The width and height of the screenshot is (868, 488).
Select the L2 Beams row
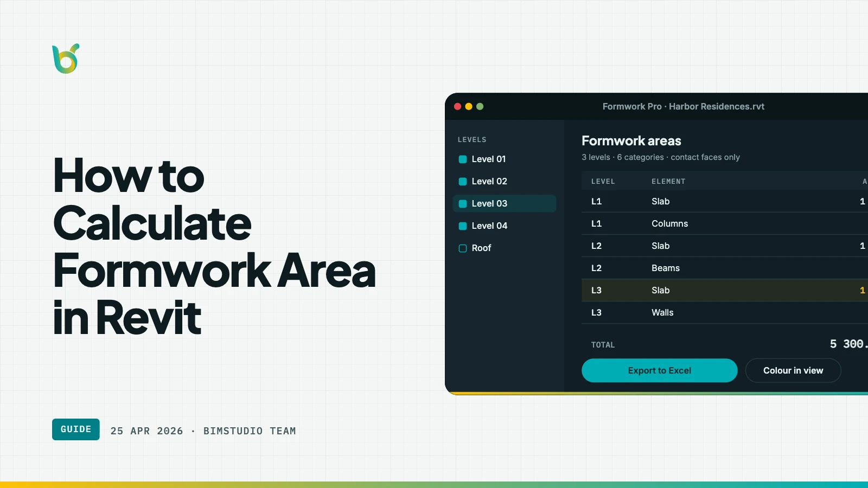click(x=725, y=268)
